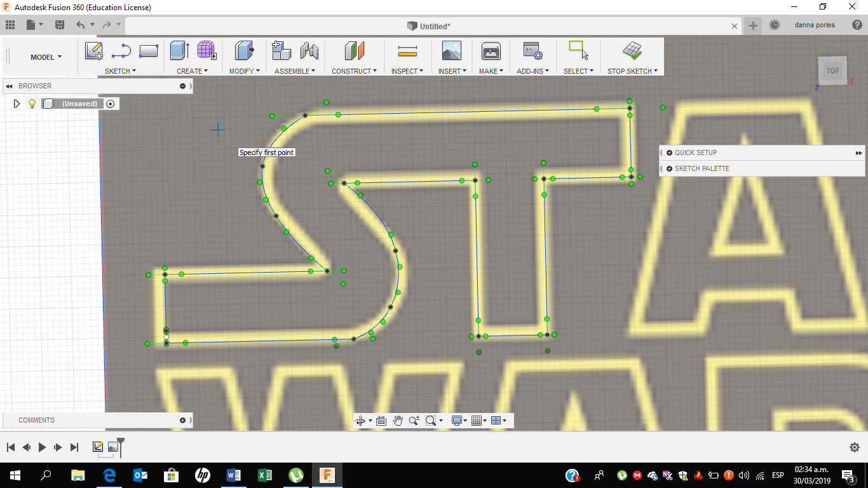The height and width of the screenshot is (488, 868).
Task: Click the Joint tool icon
Action: click(309, 51)
